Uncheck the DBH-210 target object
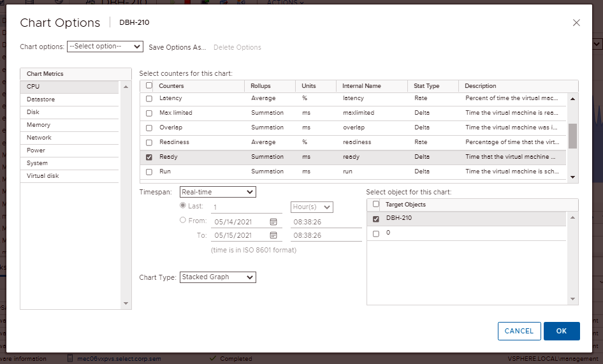 [x=375, y=219]
